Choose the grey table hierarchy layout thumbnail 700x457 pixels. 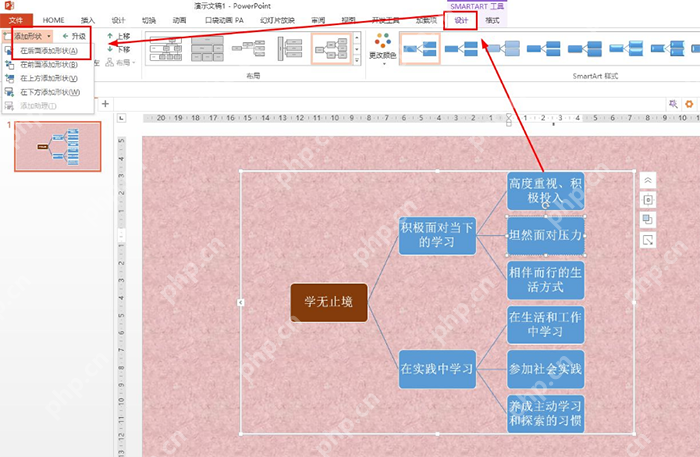(207, 49)
